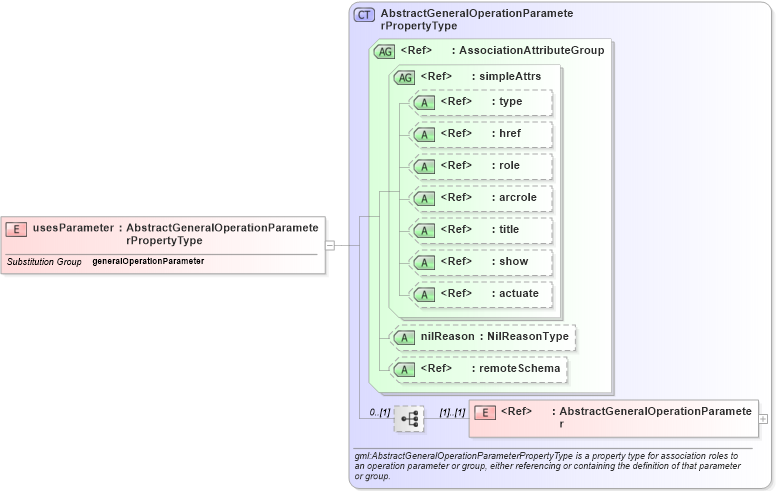The width and height of the screenshot is (776, 491).
Task: Select the generalOperationParameter substitution group value
Action: pyautogui.click(x=148, y=261)
